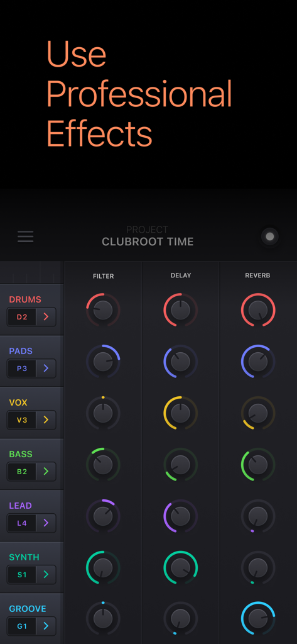The image size is (297, 644).
Task: Select the DELAY column header
Action: [181, 275]
